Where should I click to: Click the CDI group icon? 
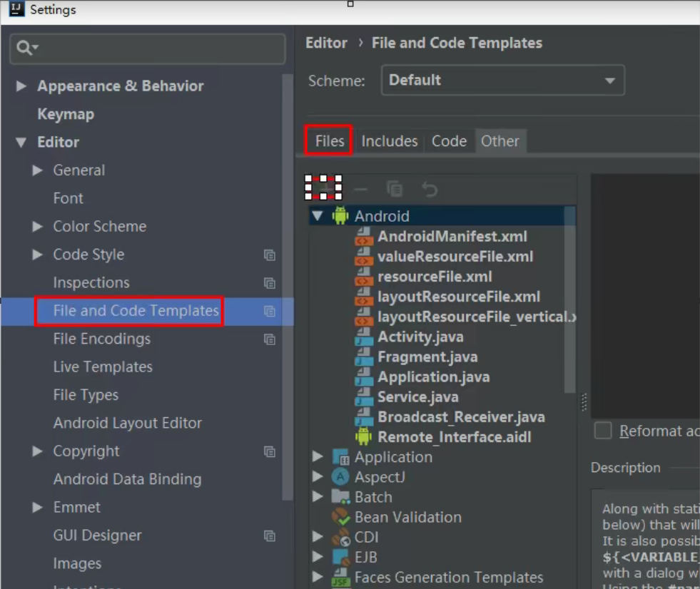pos(340,537)
